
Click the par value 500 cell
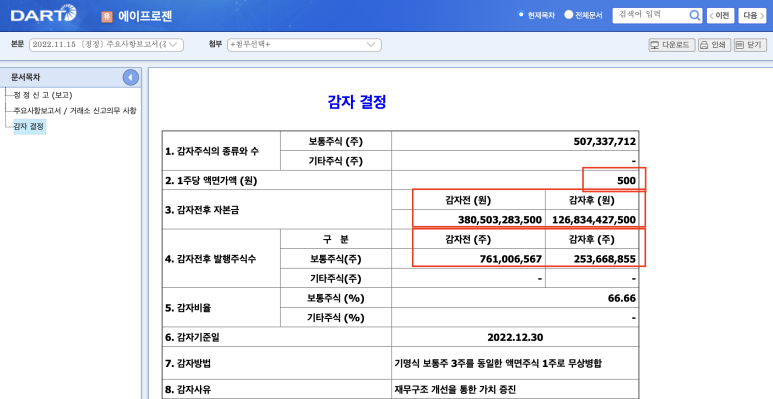(626, 181)
